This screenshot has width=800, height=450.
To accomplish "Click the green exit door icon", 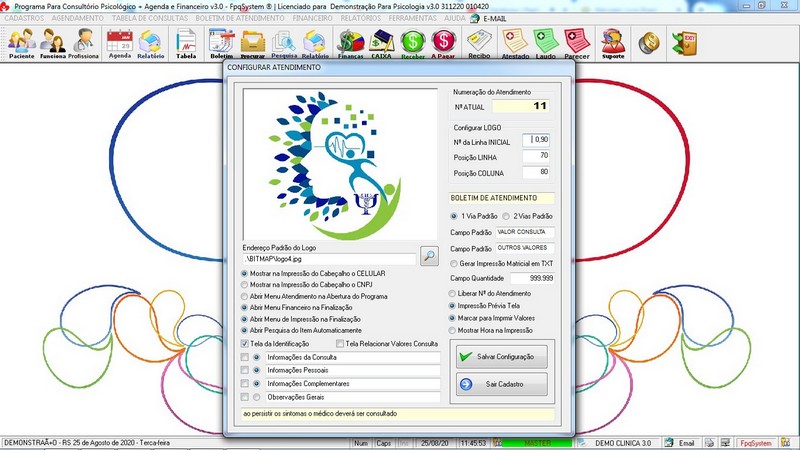I will (684, 43).
